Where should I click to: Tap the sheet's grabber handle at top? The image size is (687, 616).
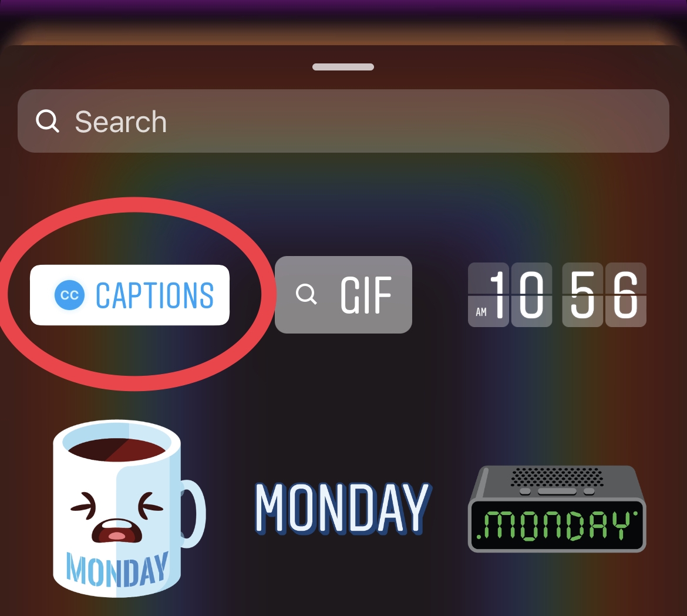[343, 67]
